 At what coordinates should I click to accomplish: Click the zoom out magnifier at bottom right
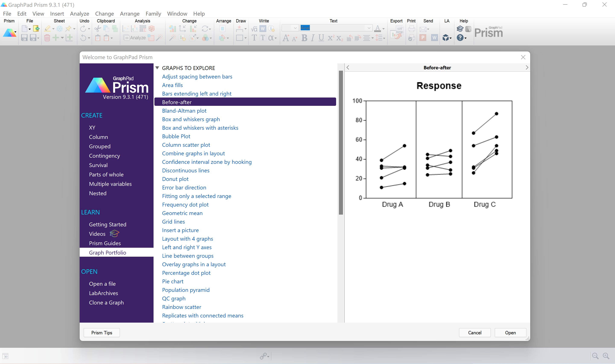[x=595, y=356]
